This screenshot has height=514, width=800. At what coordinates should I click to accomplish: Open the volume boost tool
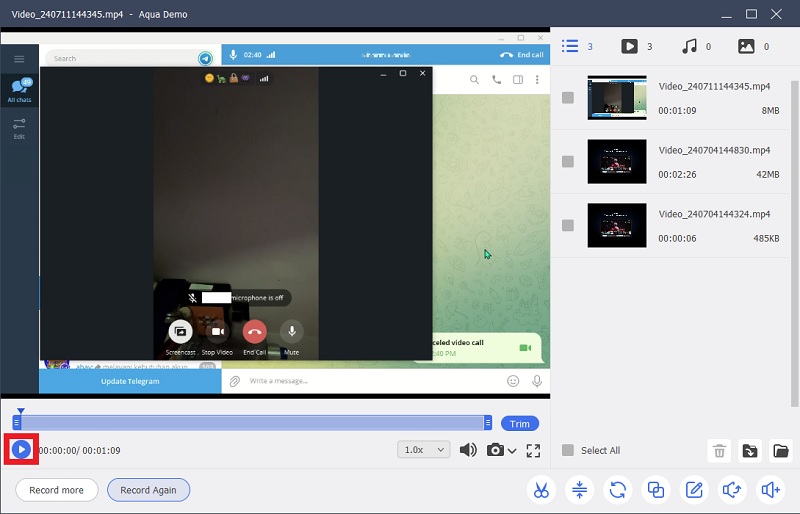770,490
